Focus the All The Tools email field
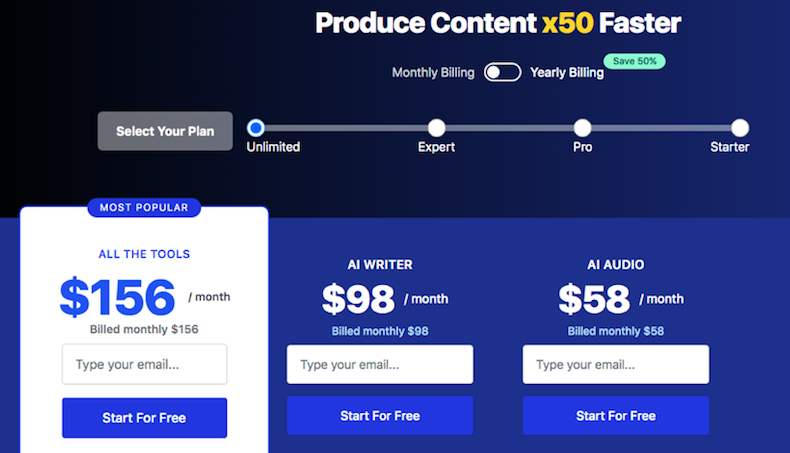 click(145, 364)
